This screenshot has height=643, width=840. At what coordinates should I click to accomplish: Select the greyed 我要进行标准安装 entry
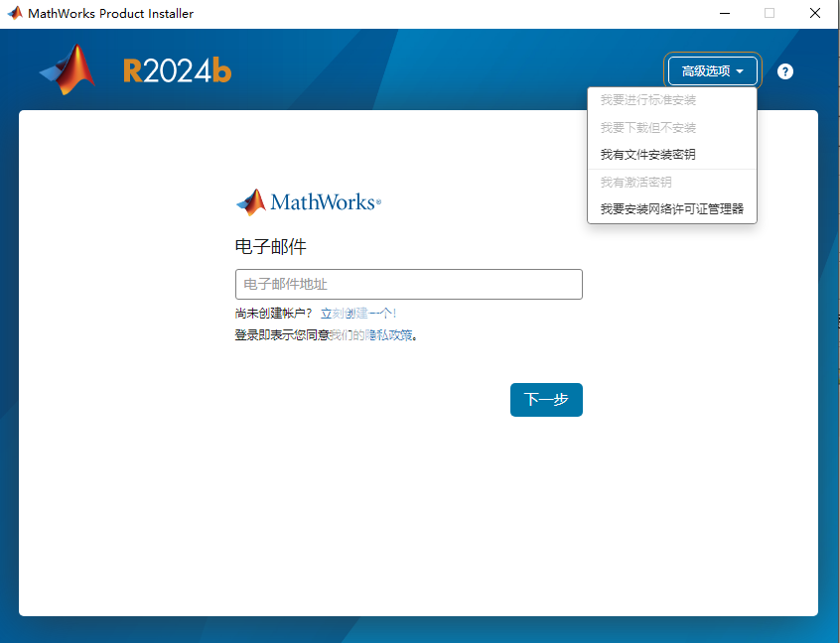coord(647,100)
